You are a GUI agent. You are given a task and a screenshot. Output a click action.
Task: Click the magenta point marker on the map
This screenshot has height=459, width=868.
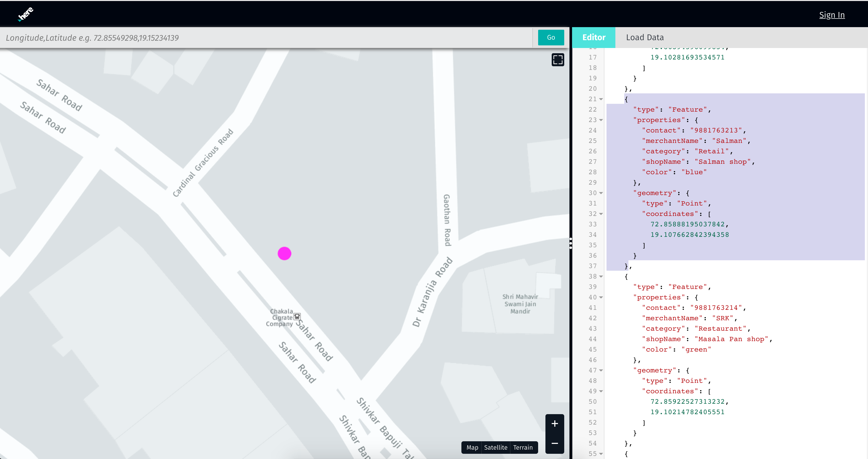coord(284,253)
